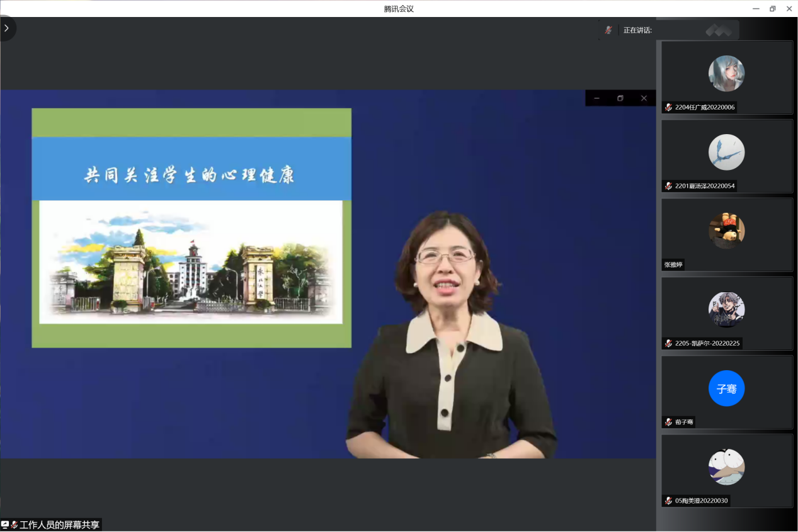Select 2205-凯萨尔 participant avatar

pos(726,310)
